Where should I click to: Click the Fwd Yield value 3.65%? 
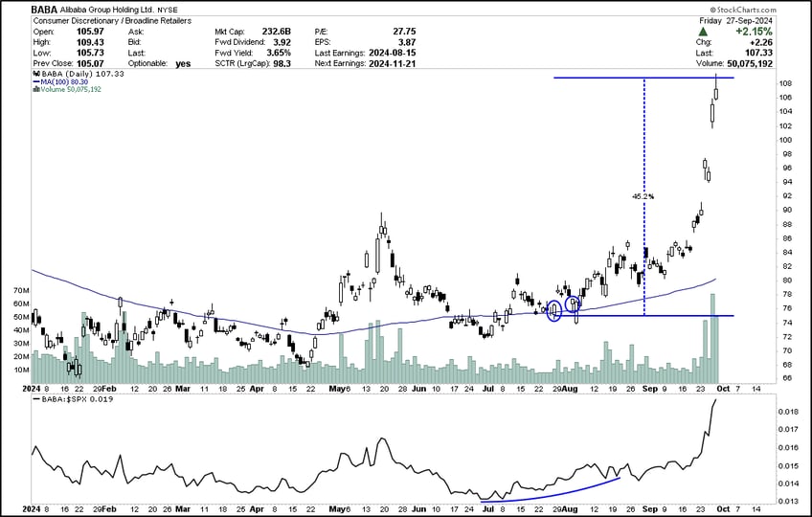coord(279,53)
